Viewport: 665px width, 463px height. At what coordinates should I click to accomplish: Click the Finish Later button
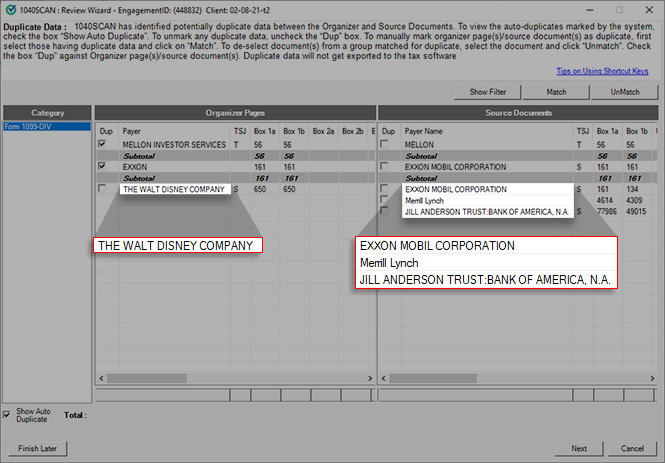pyautogui.click(x=37, y=449)
